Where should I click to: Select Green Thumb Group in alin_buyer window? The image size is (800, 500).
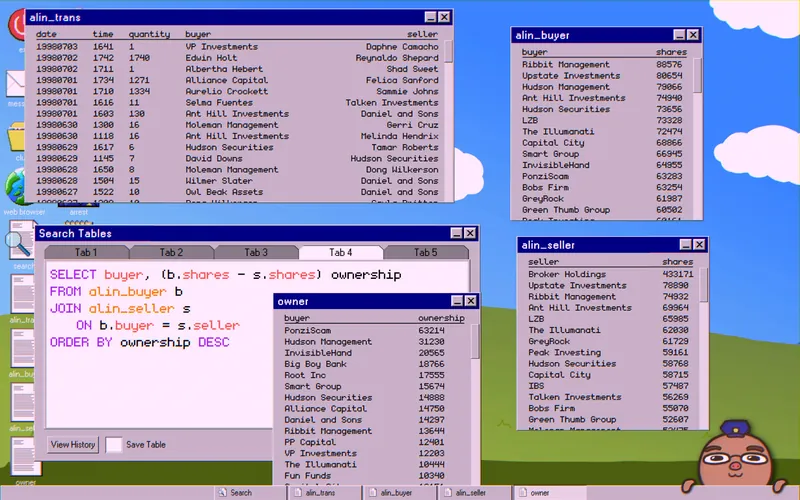pyautogui.click(x=602, y=210)
